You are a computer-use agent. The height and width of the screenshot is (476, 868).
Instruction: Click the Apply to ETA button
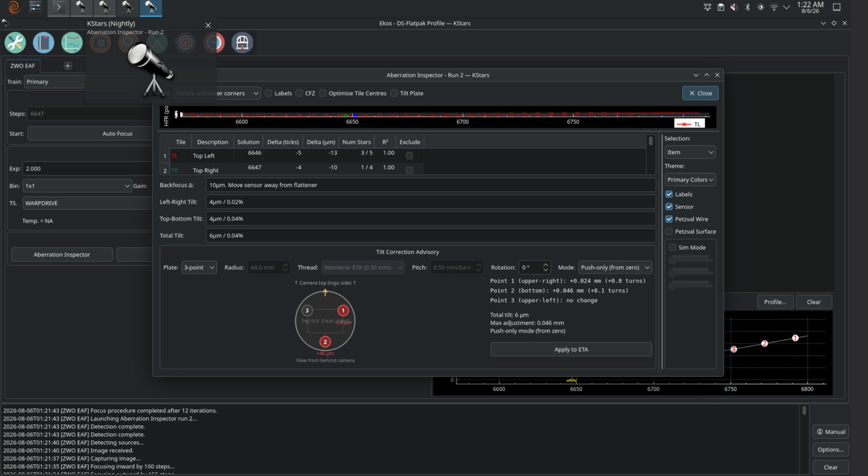coord(571,349)
